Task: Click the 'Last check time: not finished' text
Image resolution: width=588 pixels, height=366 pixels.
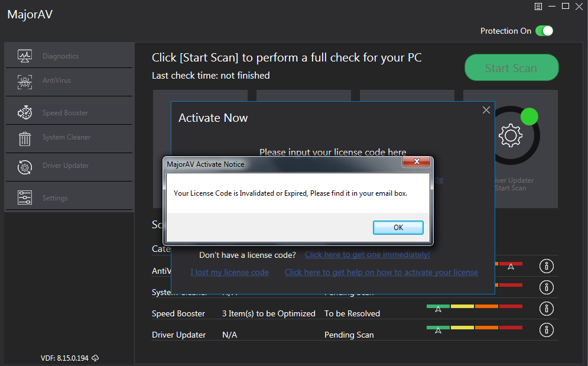Action: 211,76
